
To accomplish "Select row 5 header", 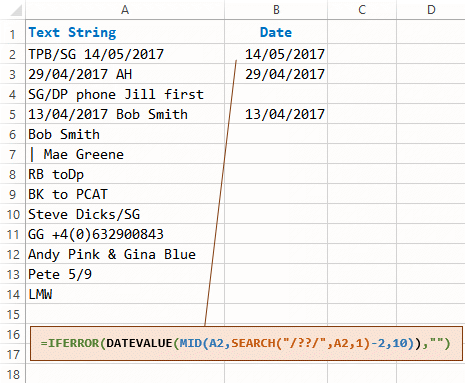I will coord(13,114).
